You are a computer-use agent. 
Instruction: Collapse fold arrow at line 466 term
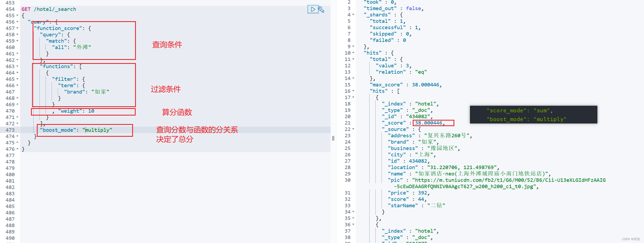17,85
